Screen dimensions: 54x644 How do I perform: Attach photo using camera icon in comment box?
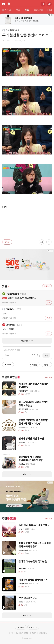click(x=33, y=355)
